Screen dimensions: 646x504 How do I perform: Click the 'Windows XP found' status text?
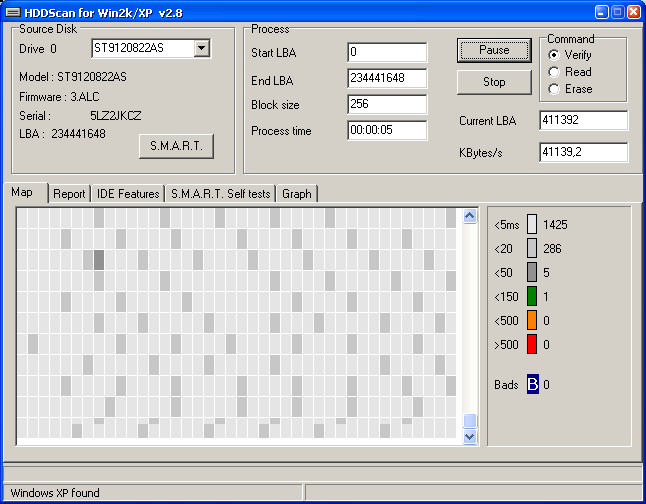coord(55,493)
